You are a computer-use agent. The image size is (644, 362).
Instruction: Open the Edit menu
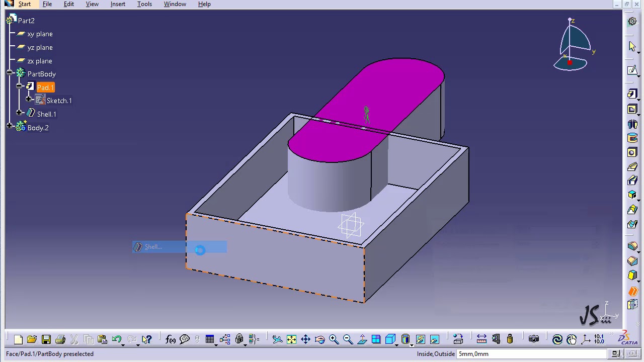(x=69, y=4)
